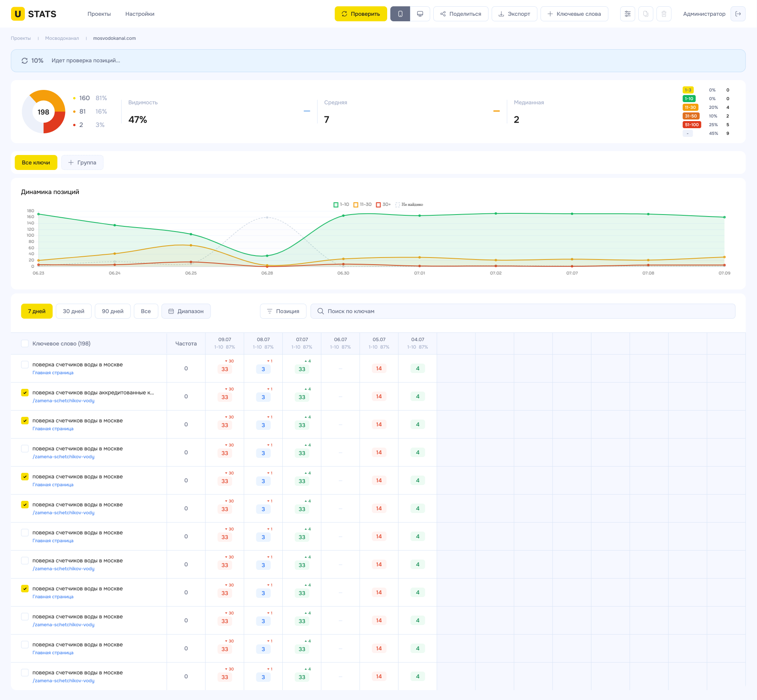Go to Проекты breadcrumb
This screenshot has width=757, height=700.
click(21, 38)
